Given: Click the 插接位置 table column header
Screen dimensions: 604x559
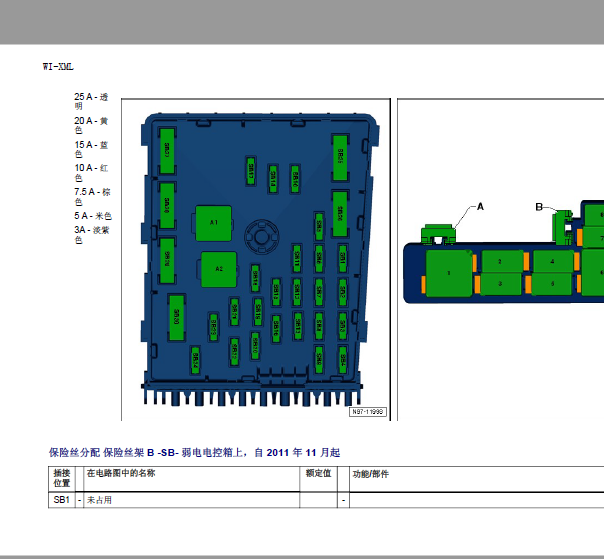Looking at the screenshot, I should [62, 478].
